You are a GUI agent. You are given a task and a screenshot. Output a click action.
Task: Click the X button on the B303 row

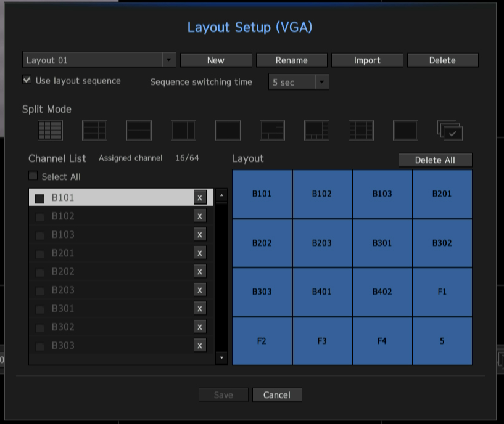pos(200,346)
